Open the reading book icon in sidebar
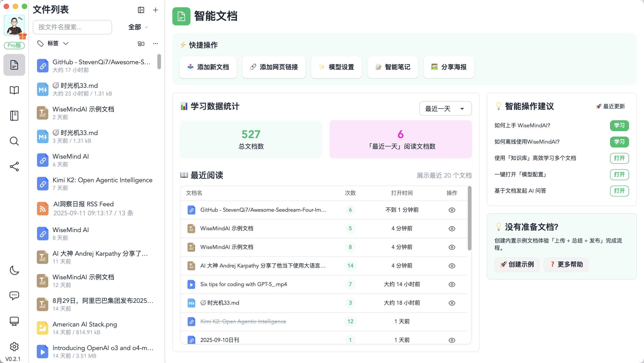 pos(14,90)
